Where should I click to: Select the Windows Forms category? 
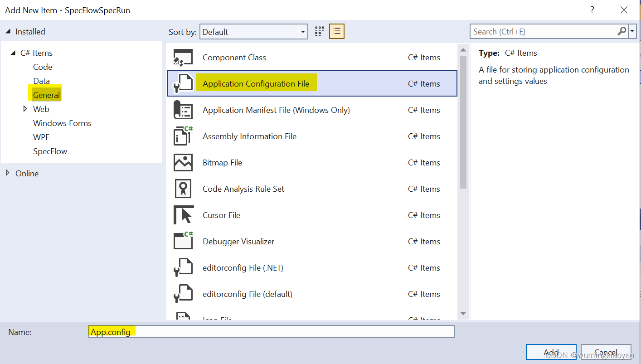click(62, 123)
